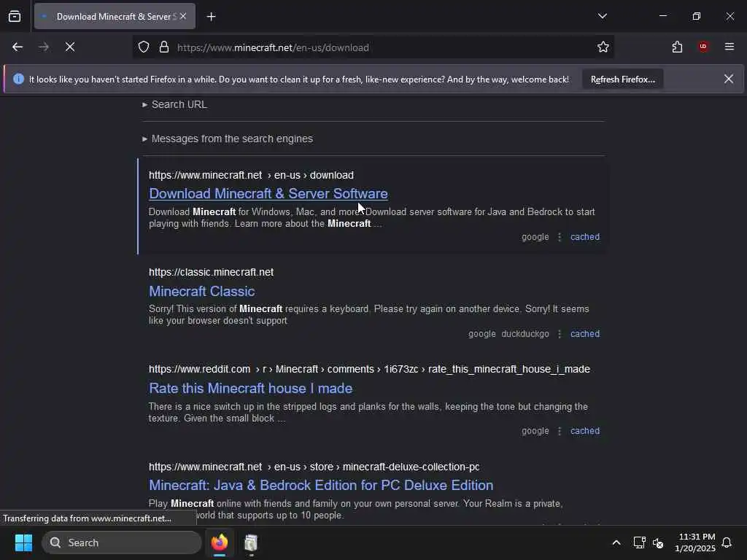Open a new tab with plus button
This screenshot has width=747, height=560.
(211, 17)
